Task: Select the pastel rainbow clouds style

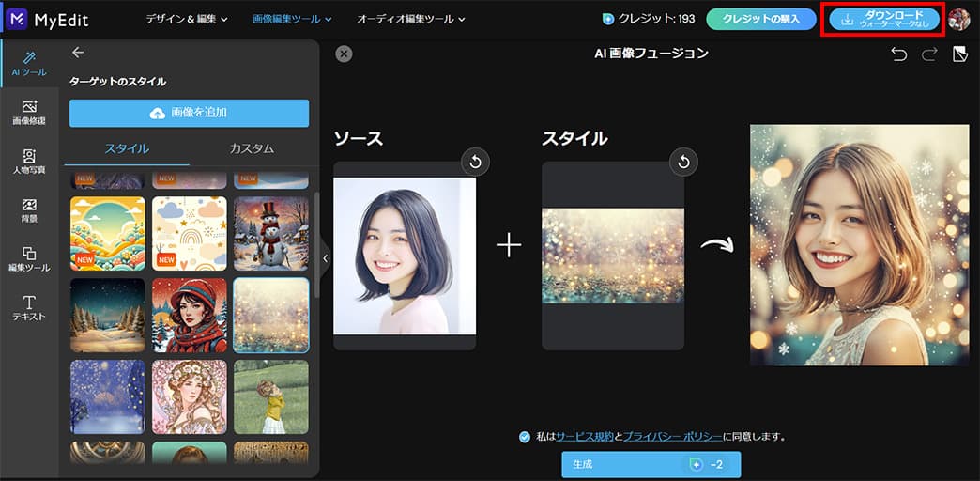Action: click(x=190, y=233)
